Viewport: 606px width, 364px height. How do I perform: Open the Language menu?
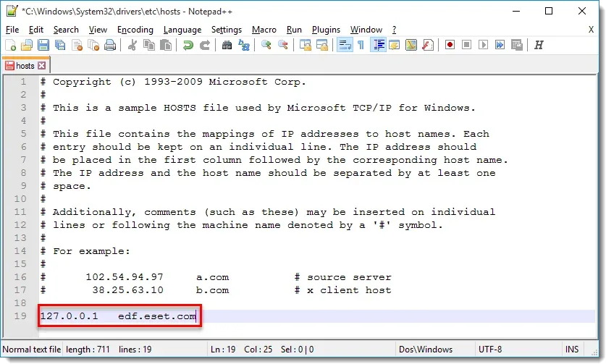pos(182,30)
